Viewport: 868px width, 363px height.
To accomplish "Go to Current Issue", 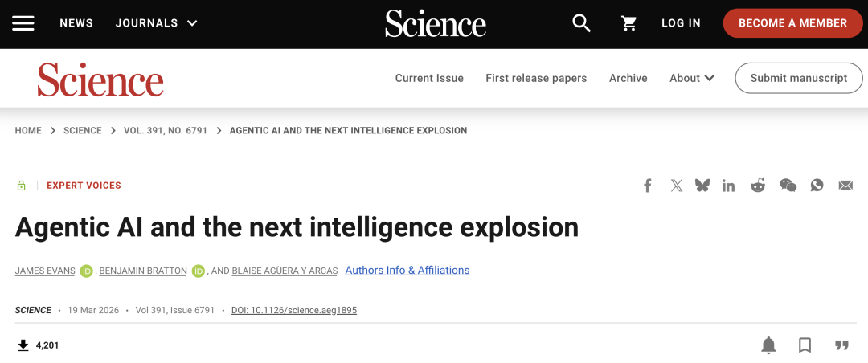I will pyautogui.click(x=429, y=78).
